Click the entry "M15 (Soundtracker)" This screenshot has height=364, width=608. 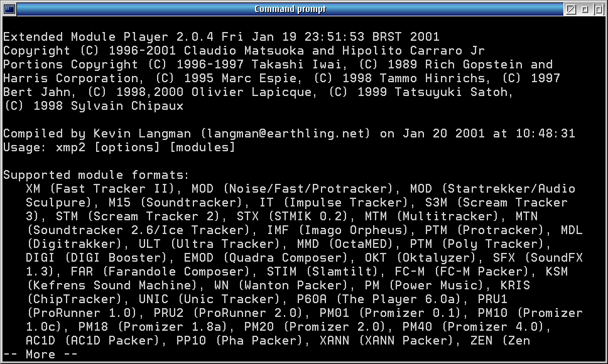[176, 203]
